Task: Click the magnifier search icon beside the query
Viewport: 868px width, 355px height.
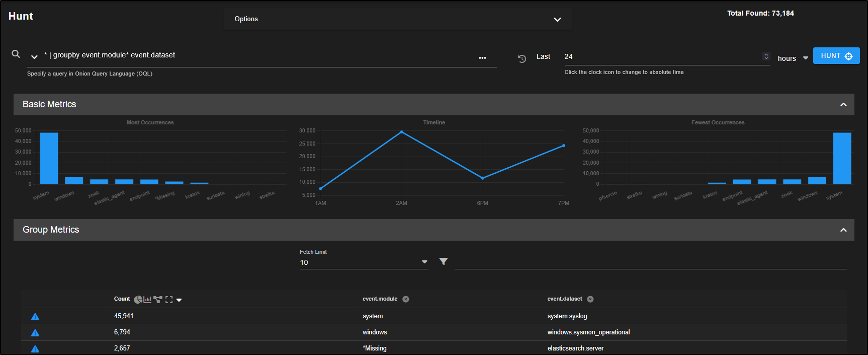Action: (16, 54)
